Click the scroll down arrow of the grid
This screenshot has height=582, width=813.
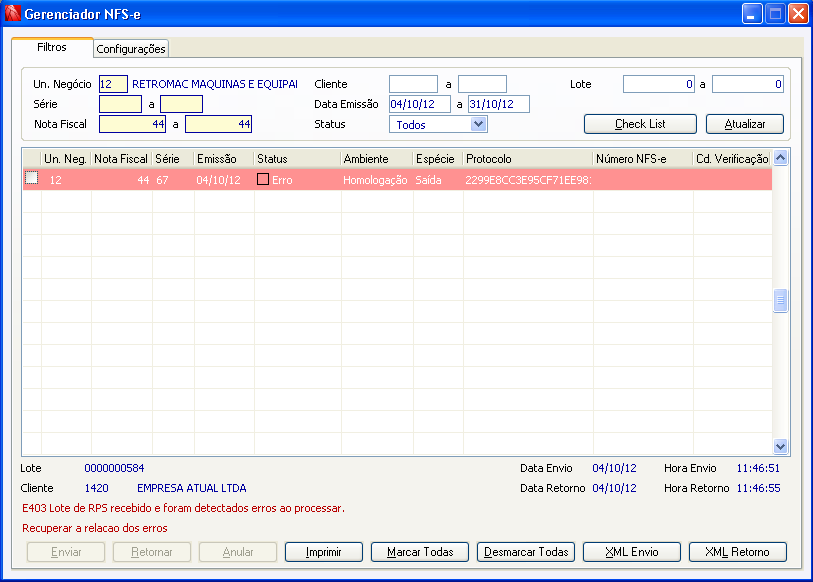780,446
